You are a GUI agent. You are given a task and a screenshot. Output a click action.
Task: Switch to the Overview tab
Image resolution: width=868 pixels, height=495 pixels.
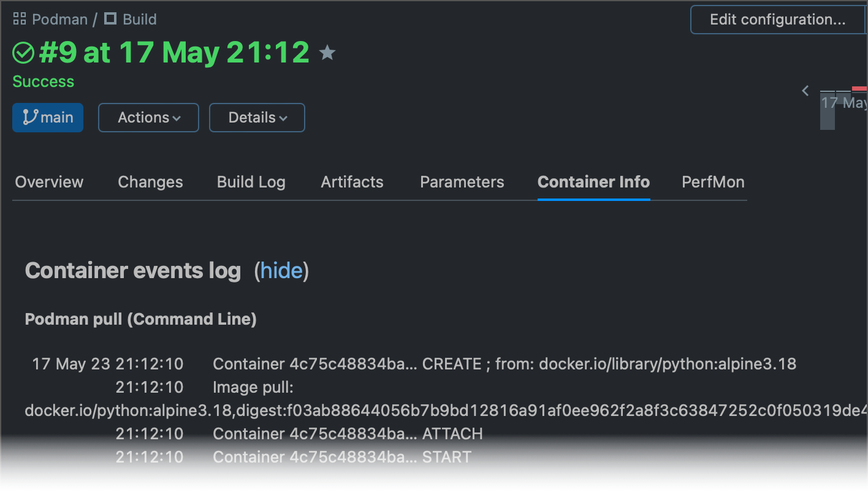[49, 182]
